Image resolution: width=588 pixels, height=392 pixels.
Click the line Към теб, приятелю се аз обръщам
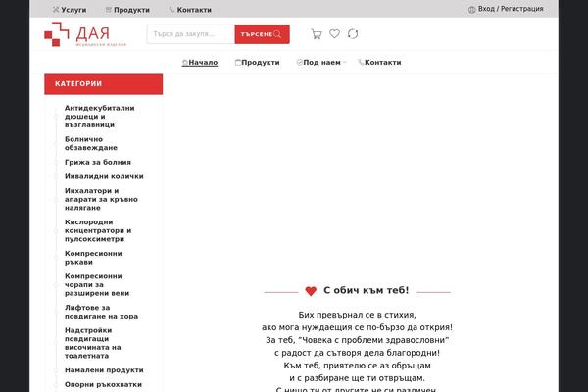(357, 366)
